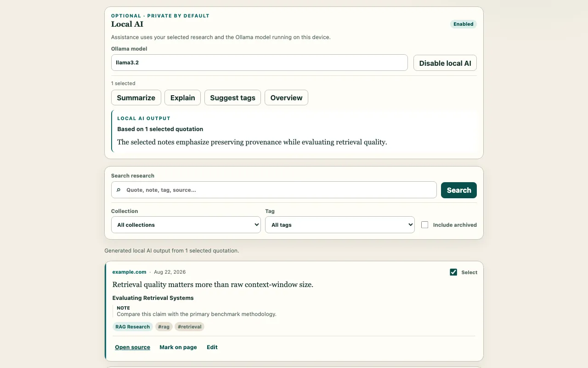Open the All tags dropdown
This screenshot has height=368, width=588.
coord(340,225)
